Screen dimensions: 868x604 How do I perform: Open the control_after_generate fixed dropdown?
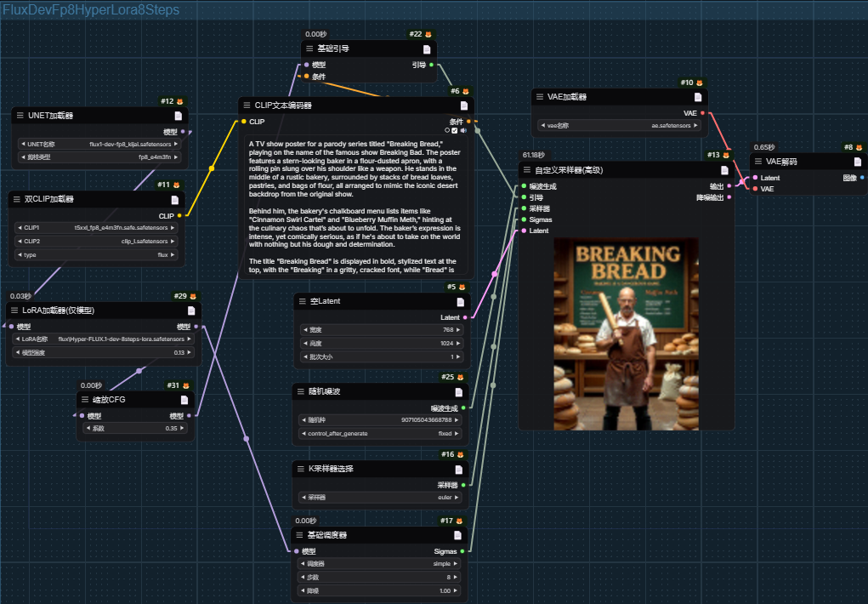coord(381,434)
